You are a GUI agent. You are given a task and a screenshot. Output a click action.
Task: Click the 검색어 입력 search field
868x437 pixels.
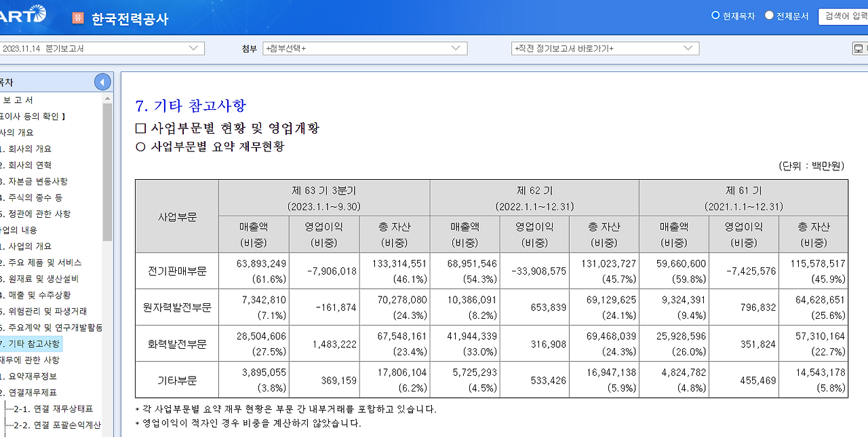[844, 16]
